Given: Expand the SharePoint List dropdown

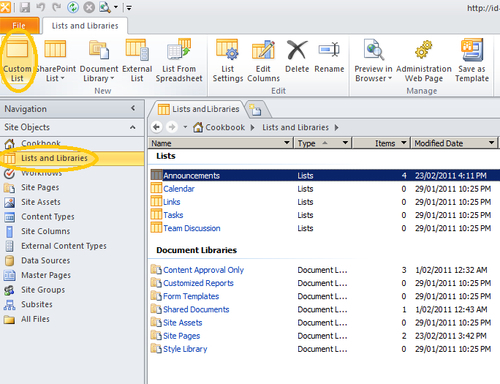Looking at the screenshot, I should 55,60.
